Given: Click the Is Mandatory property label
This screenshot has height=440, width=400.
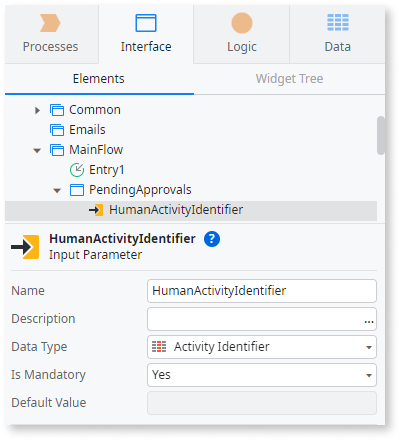Looking at the screenshot, I should pyautogui.click(x=49, y=375).
